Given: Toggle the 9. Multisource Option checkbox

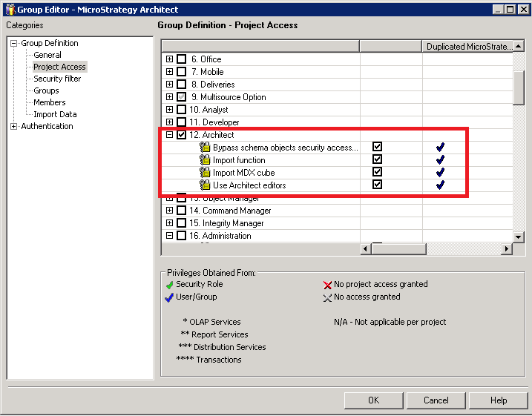Looking at the screenshot, I should (x=182, y=97).
